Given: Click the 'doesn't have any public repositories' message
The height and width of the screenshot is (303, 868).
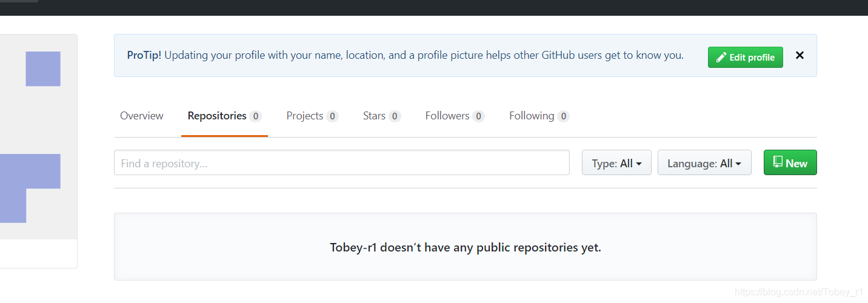Looking at the screenshot, I should 466,247.
